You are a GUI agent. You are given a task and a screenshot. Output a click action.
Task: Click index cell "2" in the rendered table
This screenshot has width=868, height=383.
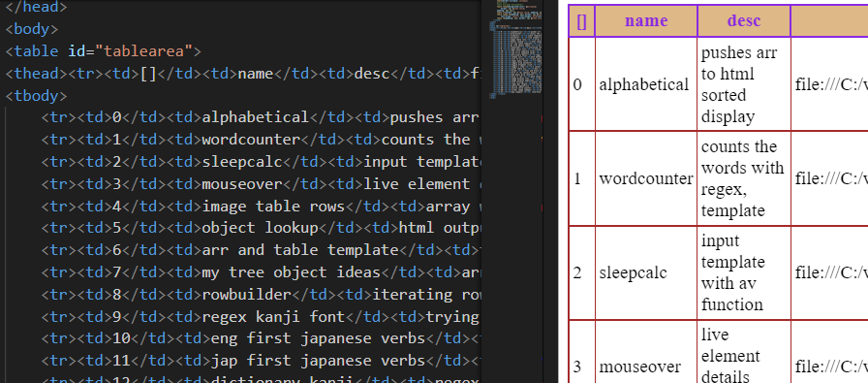pyautogui.click(x=582, y=272)
